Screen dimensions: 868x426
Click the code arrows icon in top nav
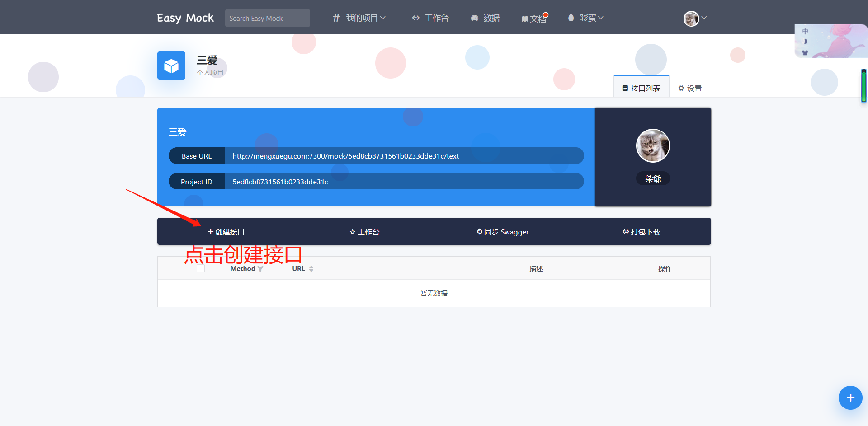point(416,18)
